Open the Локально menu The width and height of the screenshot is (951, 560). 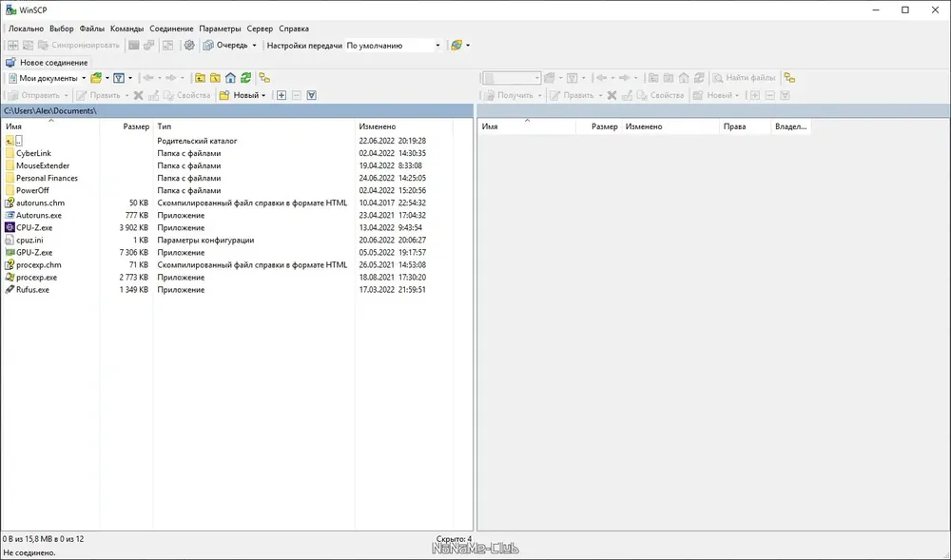click(x=26, y=29)
